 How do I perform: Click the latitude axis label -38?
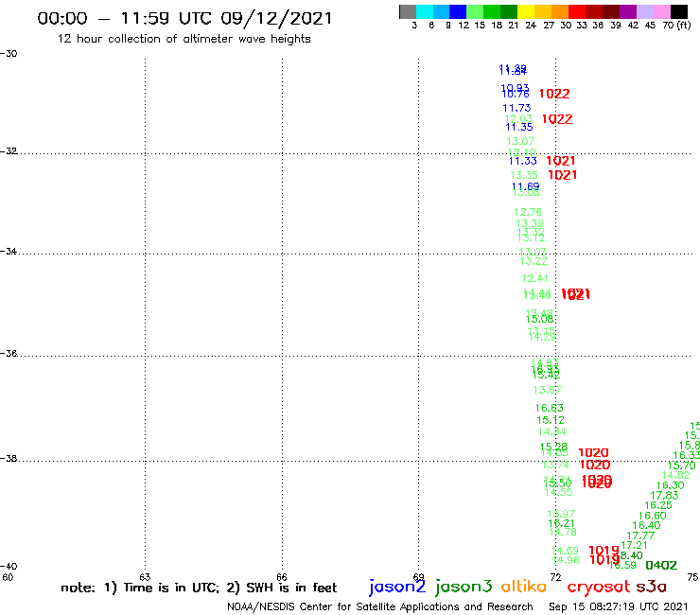click(9, 459)
